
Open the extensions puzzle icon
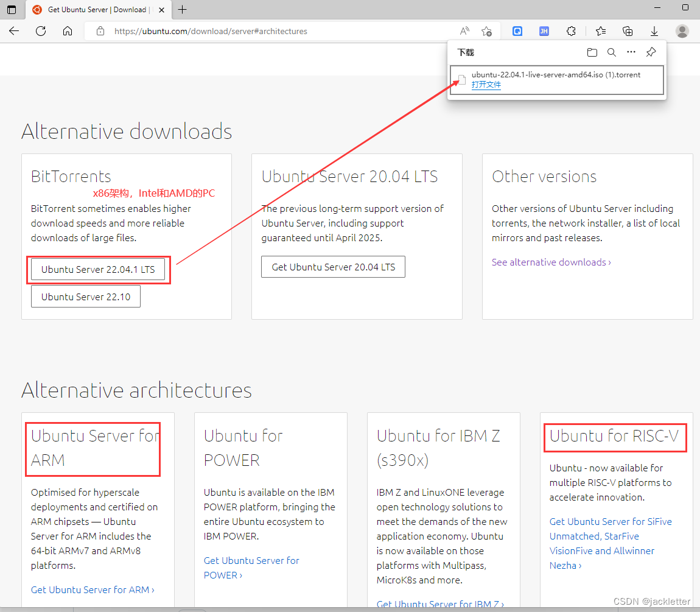click(571, 31)
